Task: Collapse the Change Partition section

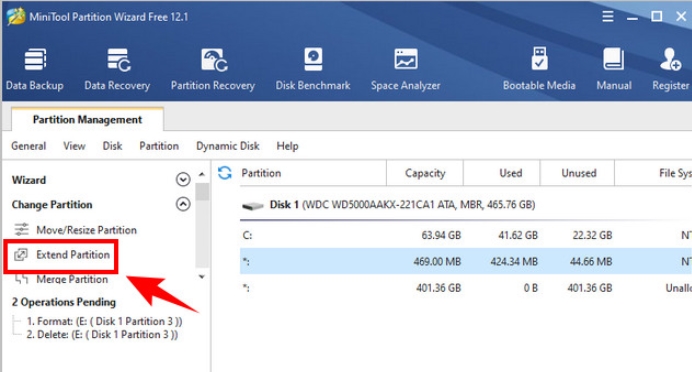Action: (183, 204)
